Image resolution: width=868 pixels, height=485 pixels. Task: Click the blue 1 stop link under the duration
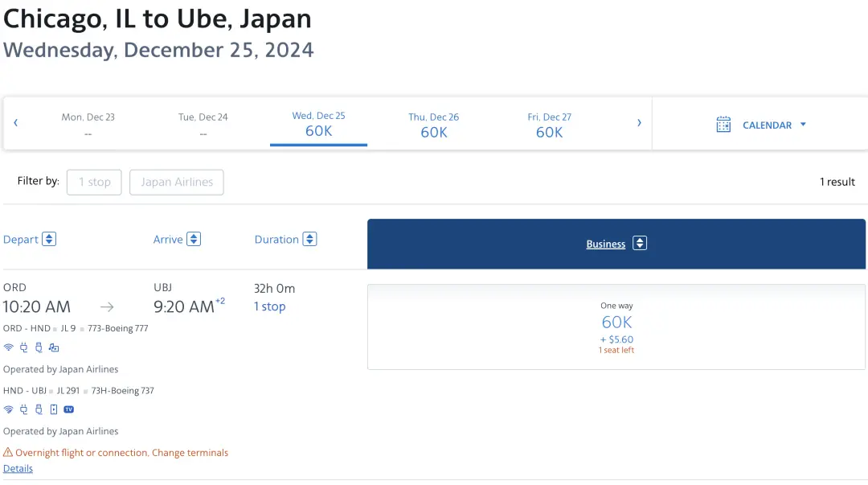[x=269, y=306]
